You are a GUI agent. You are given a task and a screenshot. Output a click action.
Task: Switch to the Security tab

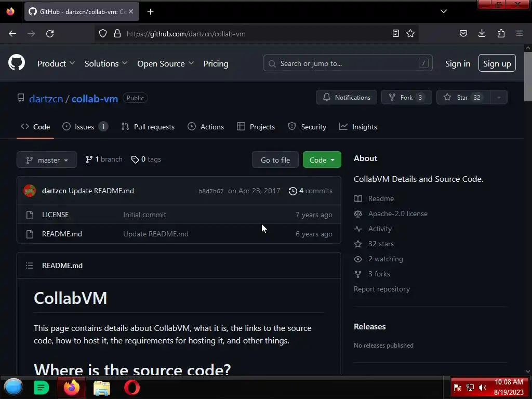[307, 127]
